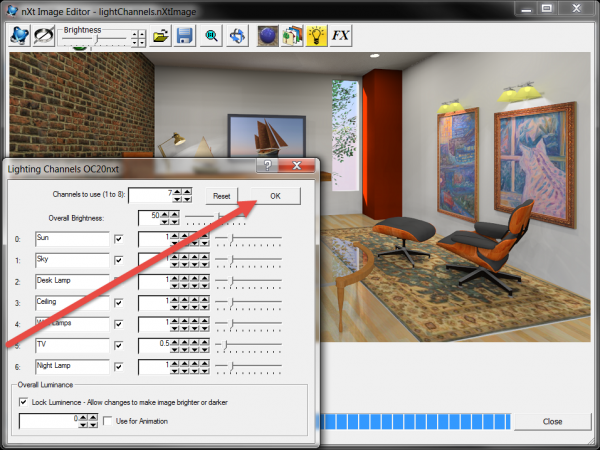Image resolution: width=600 pixels, height=450 pixels.
Task: Click the Night Lamp value field
Action: tap(154, 367)
